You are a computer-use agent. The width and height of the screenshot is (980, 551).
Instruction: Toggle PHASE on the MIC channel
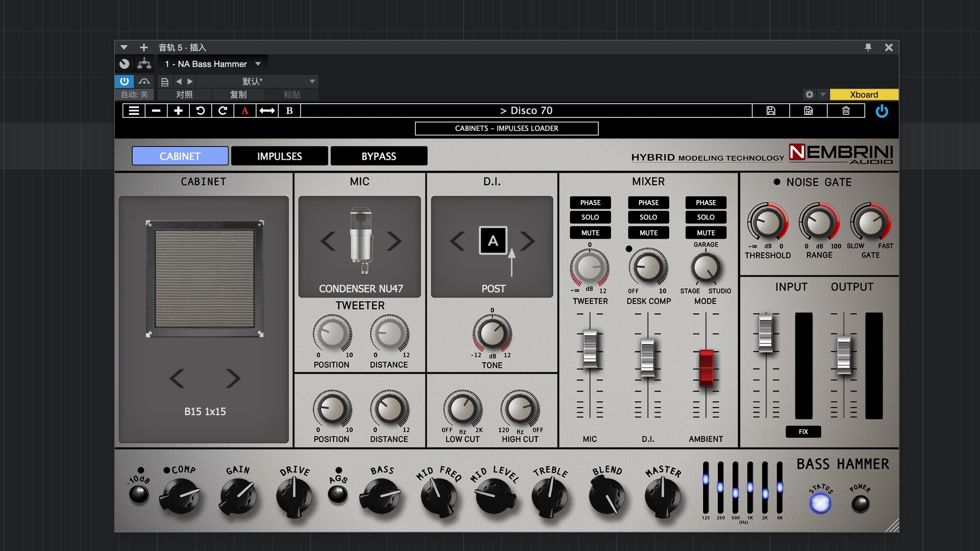pyautogui.click(x=590, y=203)
